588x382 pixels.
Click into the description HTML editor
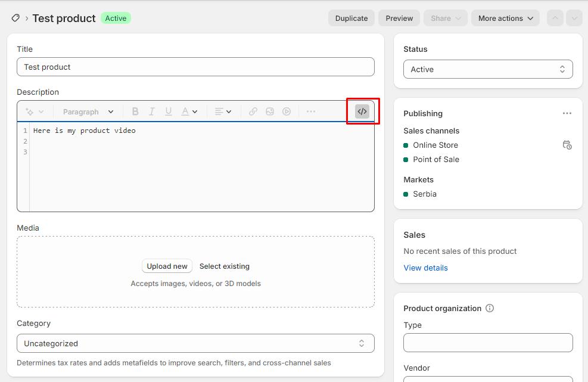point(195,167)
